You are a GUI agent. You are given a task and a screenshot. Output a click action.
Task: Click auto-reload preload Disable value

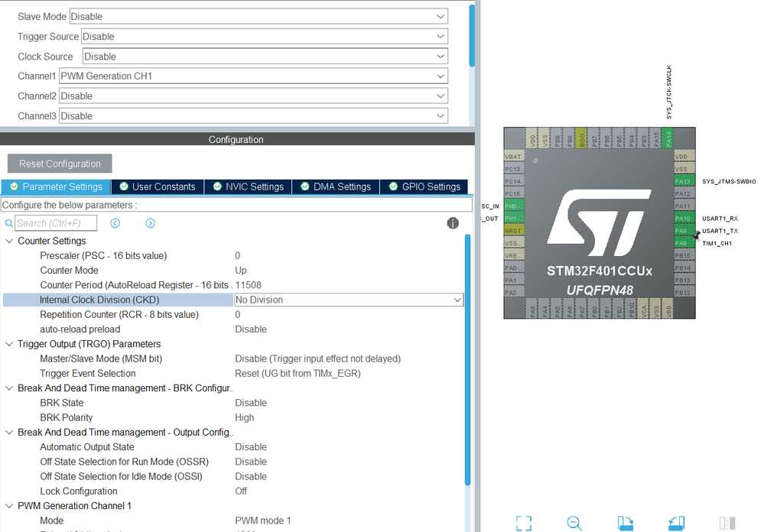coord(251,329)
